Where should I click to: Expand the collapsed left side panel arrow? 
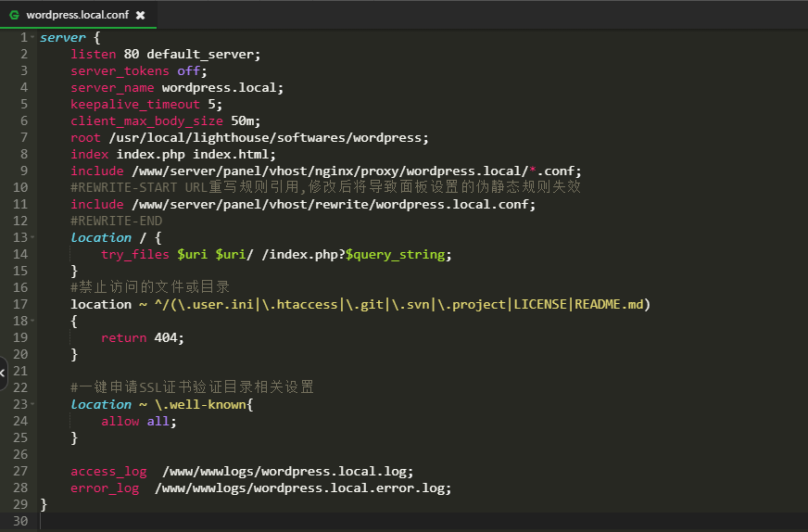(x=3, y=373)
